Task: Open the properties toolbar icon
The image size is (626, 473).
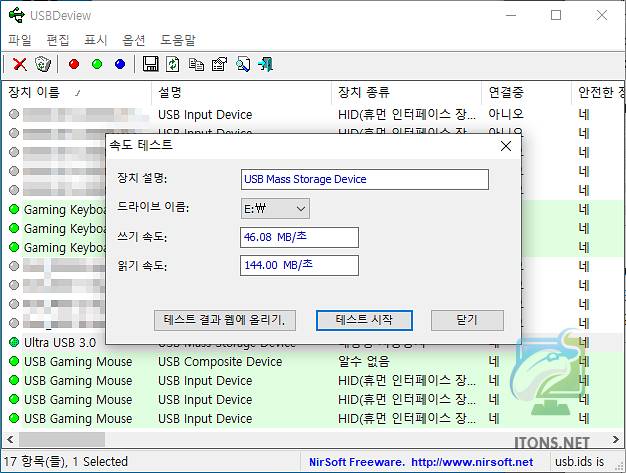Action: (219, 64)
